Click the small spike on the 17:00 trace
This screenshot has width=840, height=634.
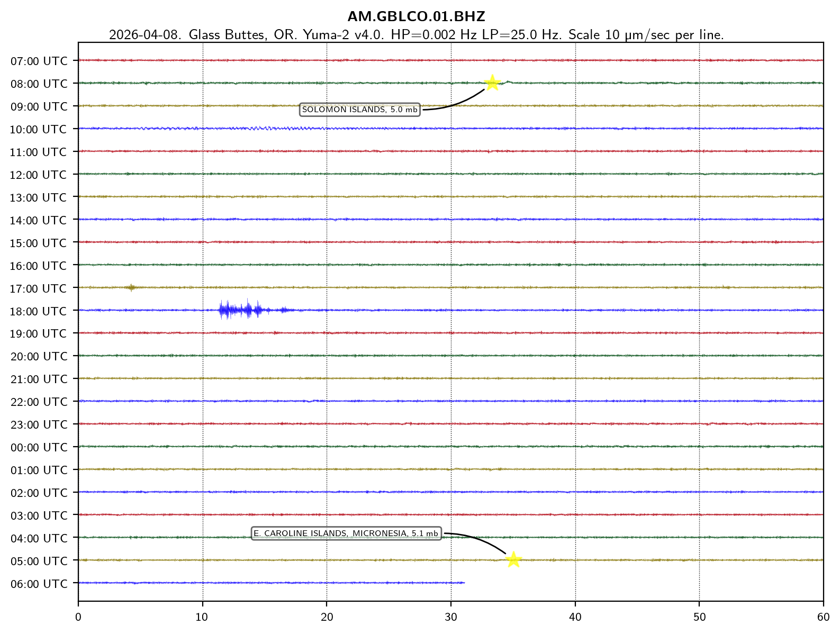pyautogui.click(x=131, y=287)
